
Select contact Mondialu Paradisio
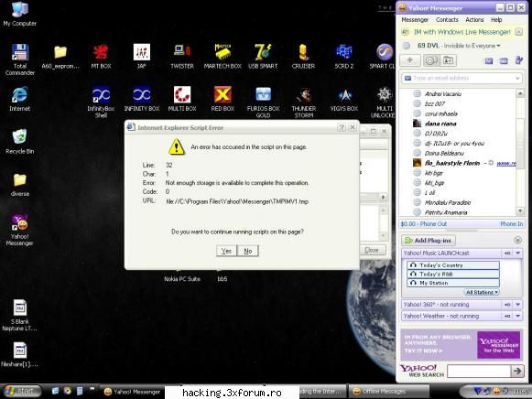pyautogui.click(x=448, y=203)
